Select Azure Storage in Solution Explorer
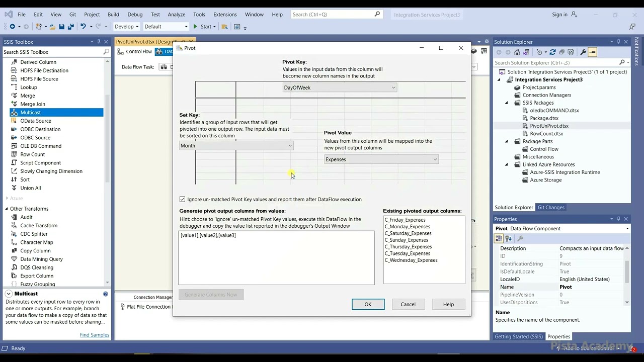This screenshot has height=362, width=644. (545, 180)
